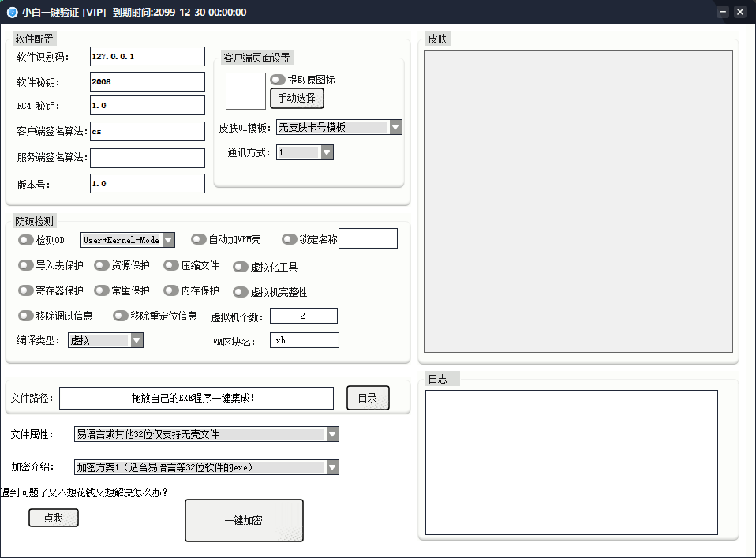Toggle 自动加VPM壳 option
The width and height of the screenshot is (756, 558).
(x=198, y=238)
